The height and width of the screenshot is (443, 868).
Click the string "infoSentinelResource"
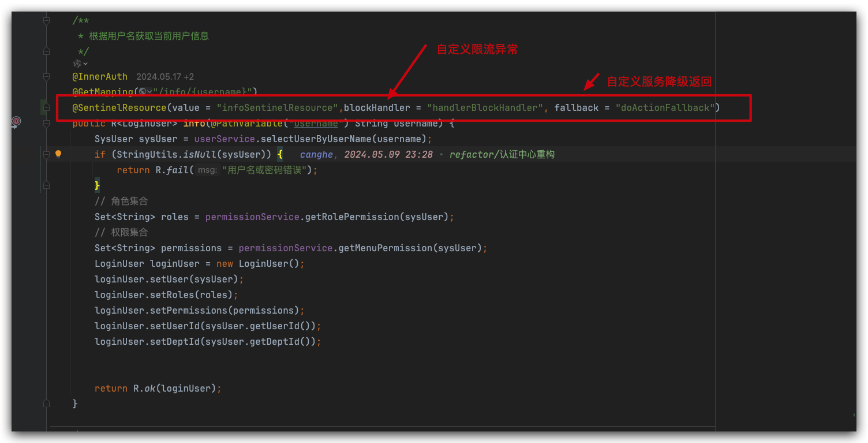(x=277, y=107)
